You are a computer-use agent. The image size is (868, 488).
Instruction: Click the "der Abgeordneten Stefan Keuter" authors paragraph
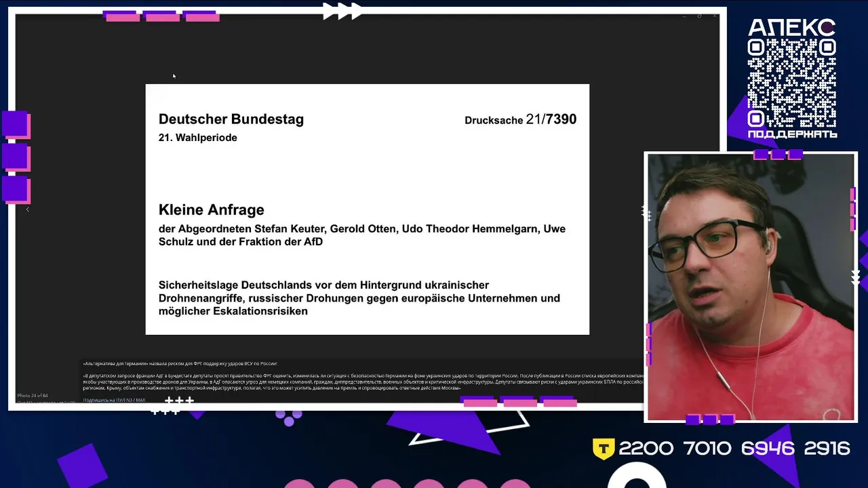(362, 235)
